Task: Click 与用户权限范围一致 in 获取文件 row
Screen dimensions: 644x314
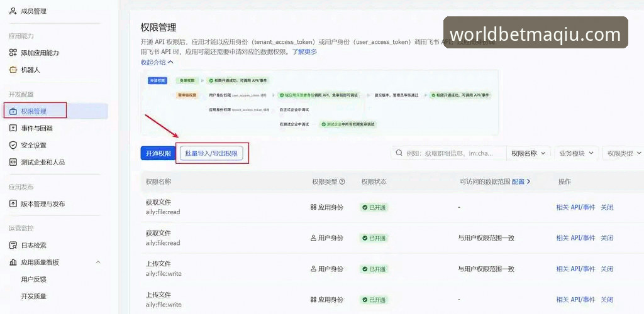Action: 486,238
